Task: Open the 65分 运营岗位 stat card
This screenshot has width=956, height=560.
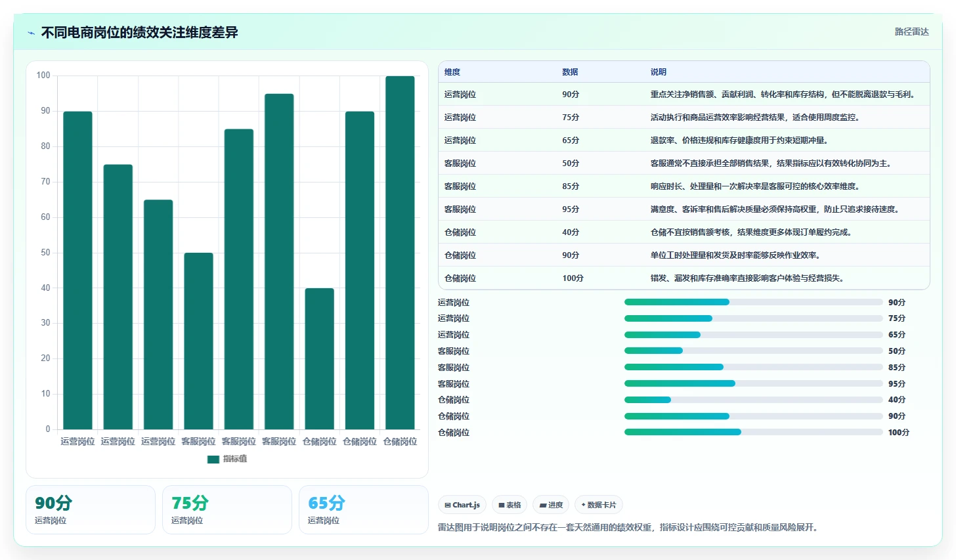Action: [364, 510]
